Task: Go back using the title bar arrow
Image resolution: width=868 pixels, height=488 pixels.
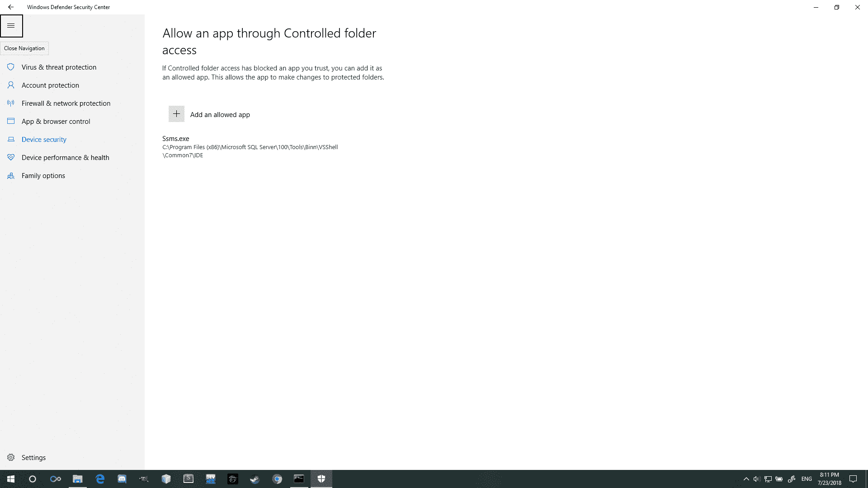Action: tap(11, 7)
